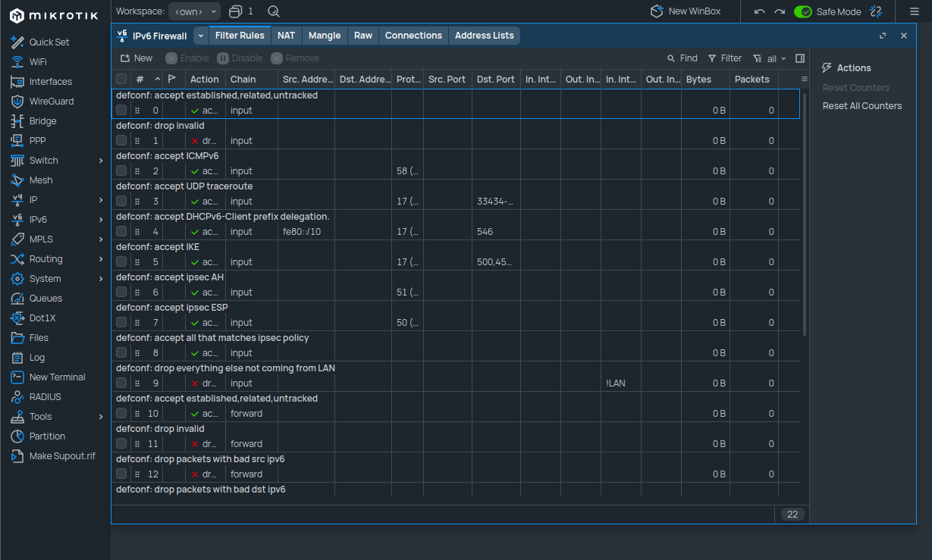Expand the IPv6 Firewall chevron menu
Viewport: 932px width, 560px height.
(x=200, y=35)
